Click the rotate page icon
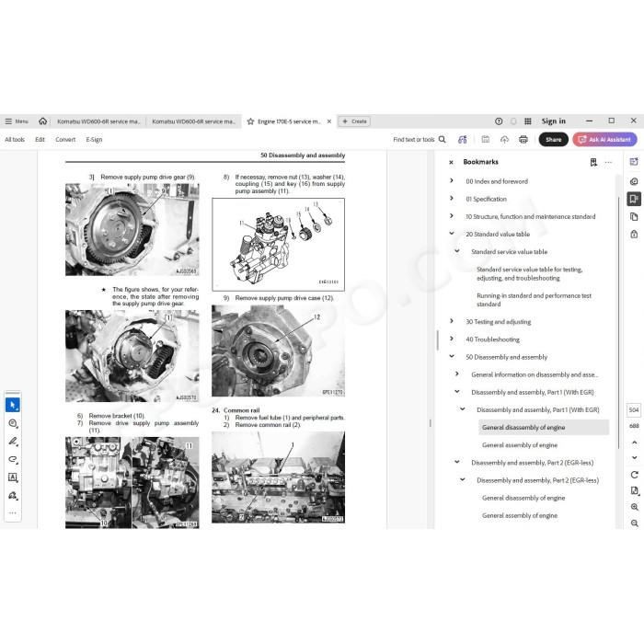644x644 pixels. [x=634, y=475]
